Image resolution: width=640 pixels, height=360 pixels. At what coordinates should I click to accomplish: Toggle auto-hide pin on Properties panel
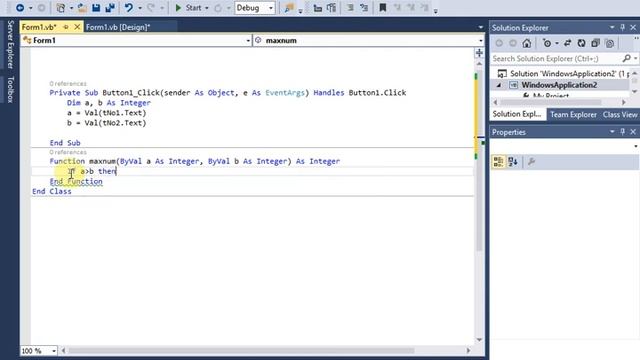[x=622, y=131]
